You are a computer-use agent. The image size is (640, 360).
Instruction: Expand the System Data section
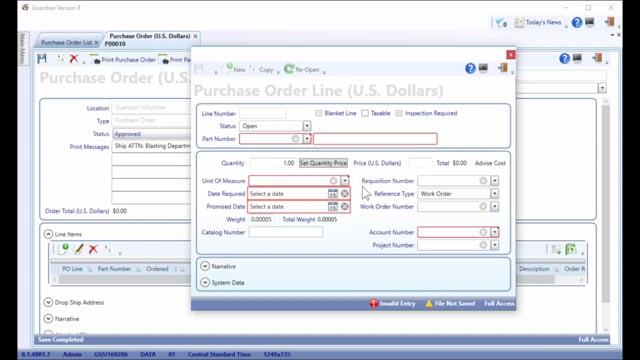click(x=205, y=282)
